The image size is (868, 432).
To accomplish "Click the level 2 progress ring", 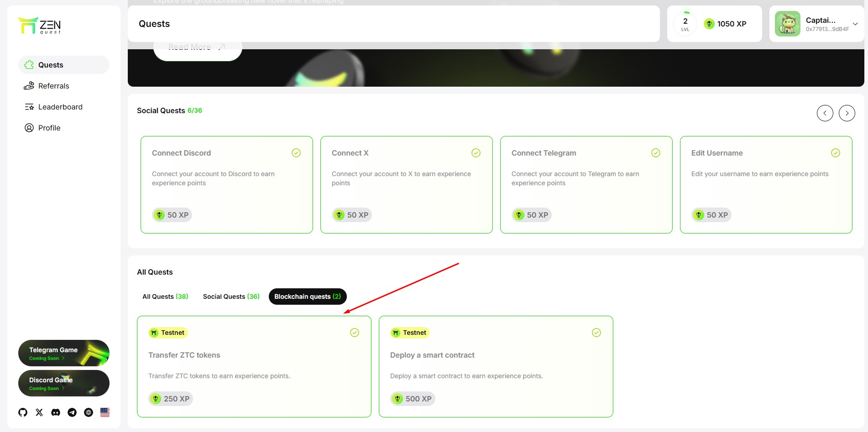I will pyautogui.click(x=685, y=24).
